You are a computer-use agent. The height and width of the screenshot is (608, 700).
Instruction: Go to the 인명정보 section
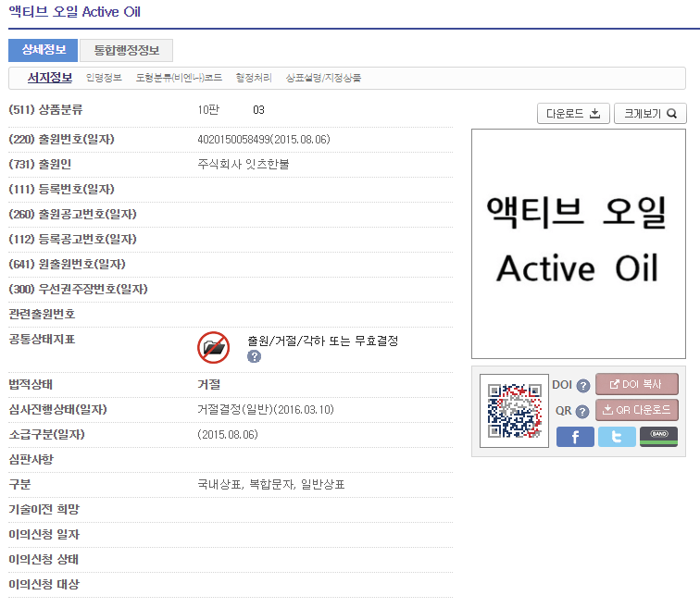click(x=104, y=78)
